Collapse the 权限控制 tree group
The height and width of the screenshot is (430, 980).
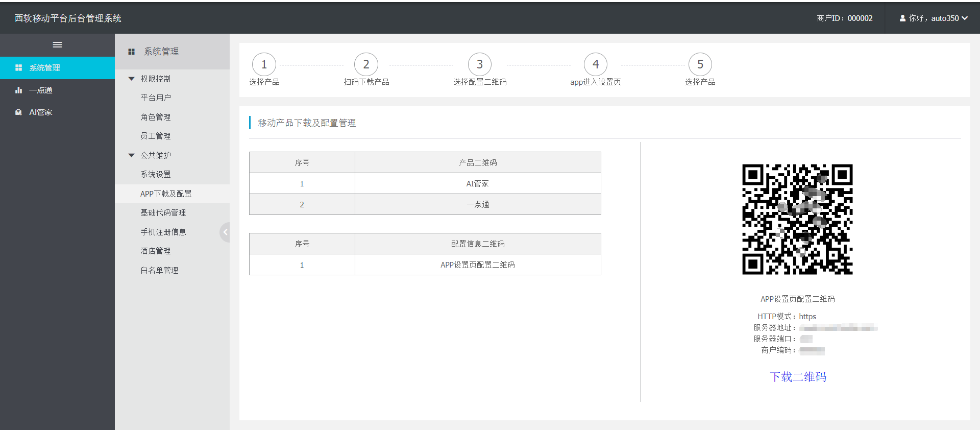coord(131,79)
